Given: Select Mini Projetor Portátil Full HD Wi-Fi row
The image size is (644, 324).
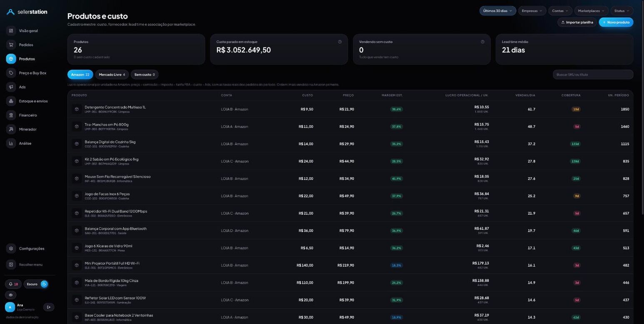Looking at the screenshot, I should click(350, 265).
